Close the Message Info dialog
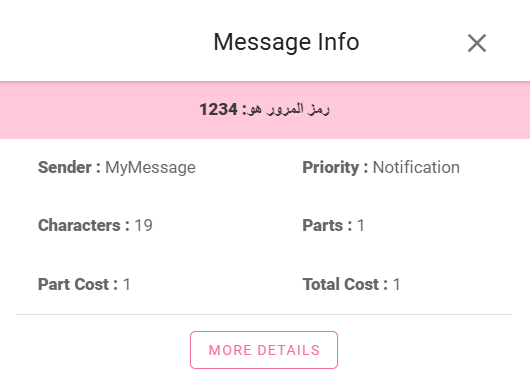This screenshot has height=383, width=530. (477, 43)
